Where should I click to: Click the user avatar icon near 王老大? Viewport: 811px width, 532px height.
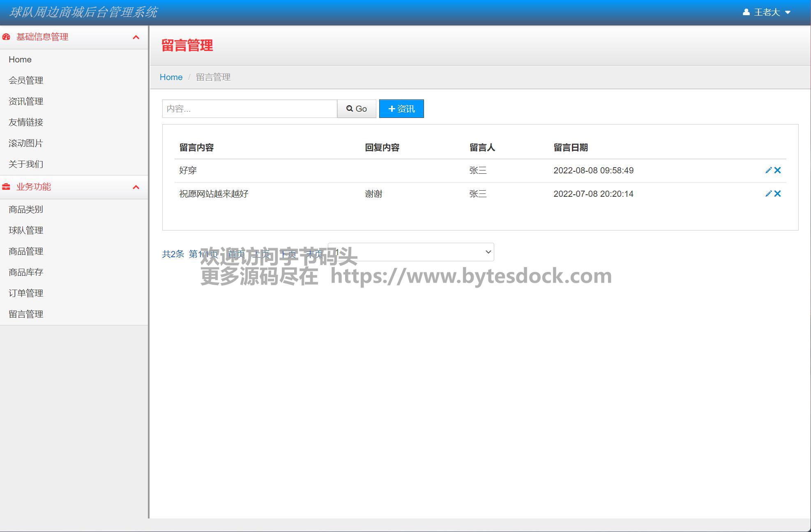(746, 12)
